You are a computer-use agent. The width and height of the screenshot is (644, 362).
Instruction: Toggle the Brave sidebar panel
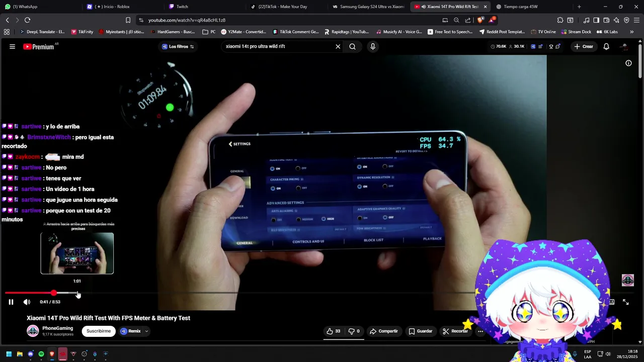click(x=596, y=20)
